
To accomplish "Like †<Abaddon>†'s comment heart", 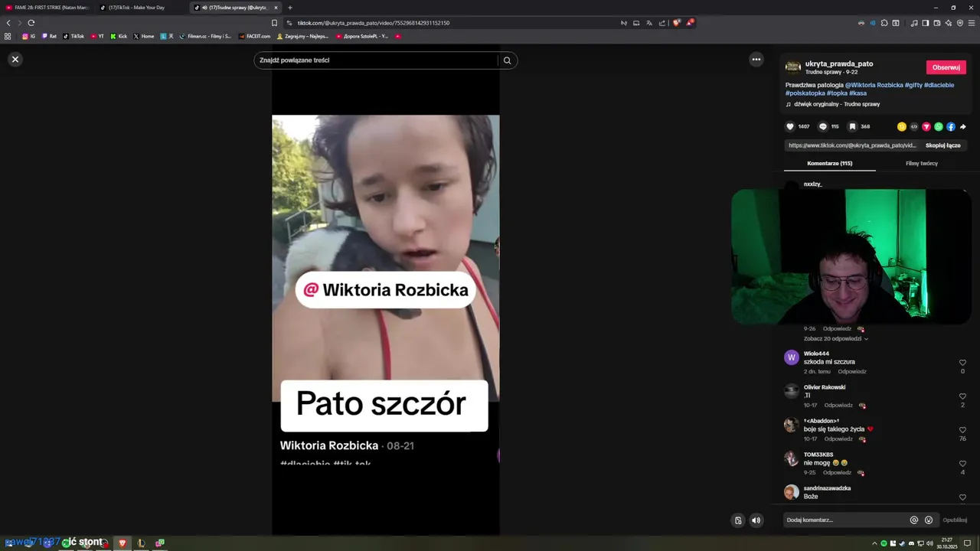I will [x=962, y=430].
